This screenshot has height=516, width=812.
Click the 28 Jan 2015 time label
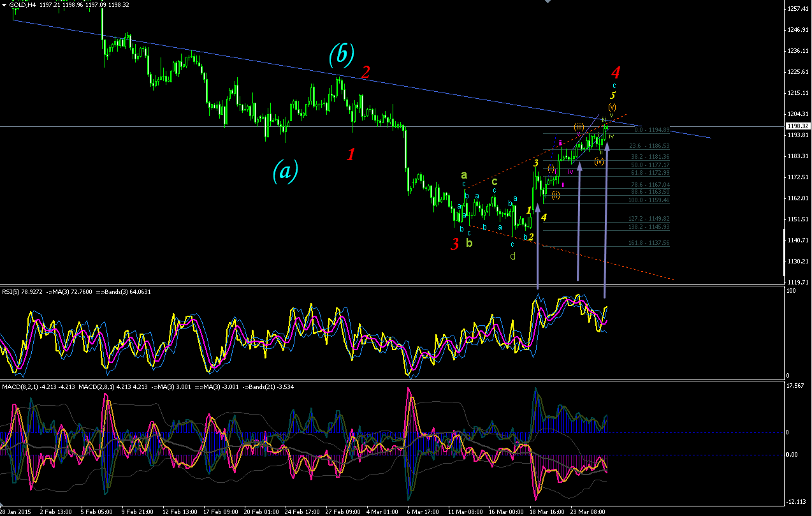(14, 512)
